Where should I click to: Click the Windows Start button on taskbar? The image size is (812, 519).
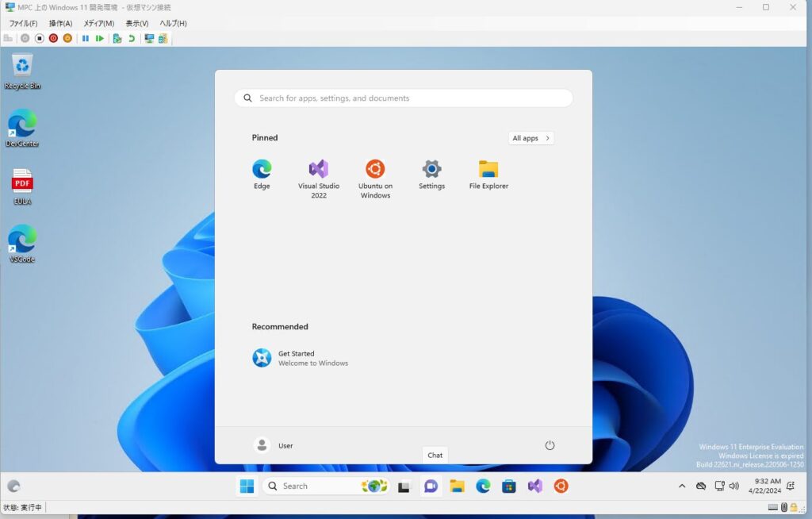(247, 486)
